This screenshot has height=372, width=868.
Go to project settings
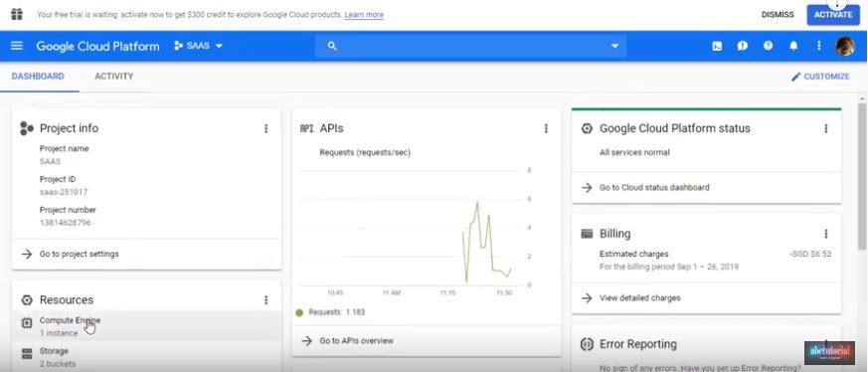click(80, 254)
